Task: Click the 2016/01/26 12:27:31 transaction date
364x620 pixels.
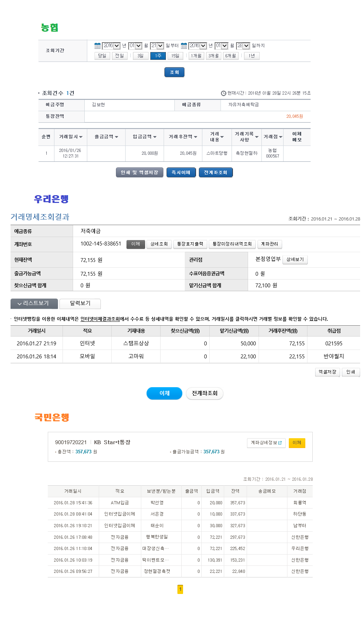Action: click(x=70, y=153)
